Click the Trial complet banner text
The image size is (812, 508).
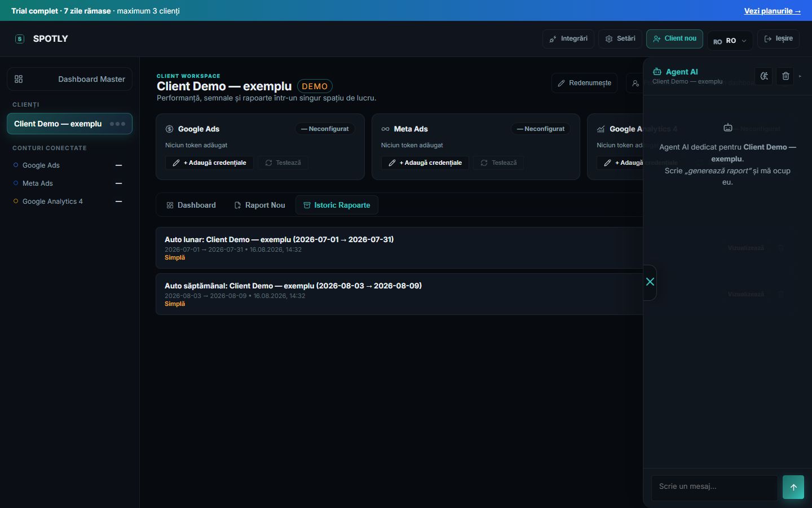[95, 11]
